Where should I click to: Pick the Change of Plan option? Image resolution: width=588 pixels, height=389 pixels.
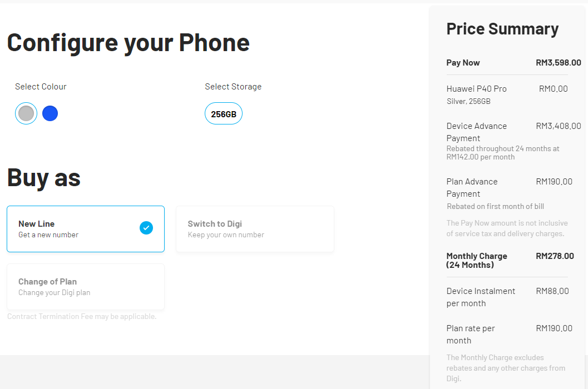coord(86,287)
